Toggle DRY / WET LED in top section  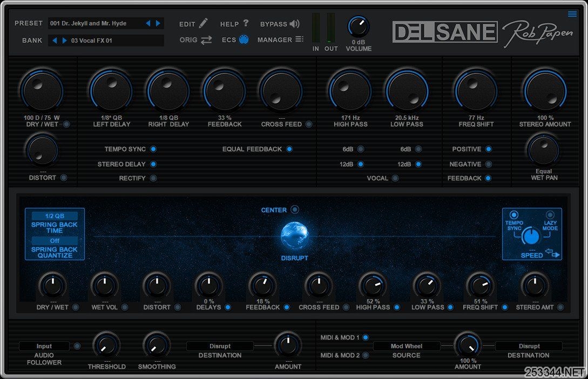tap(67, 124)
